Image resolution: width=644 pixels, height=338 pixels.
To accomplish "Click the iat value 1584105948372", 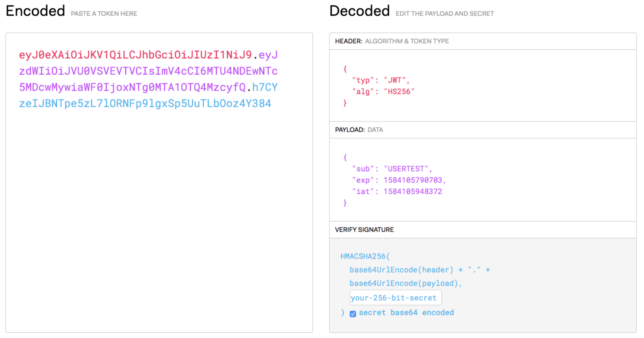I will tap(413, 191).
